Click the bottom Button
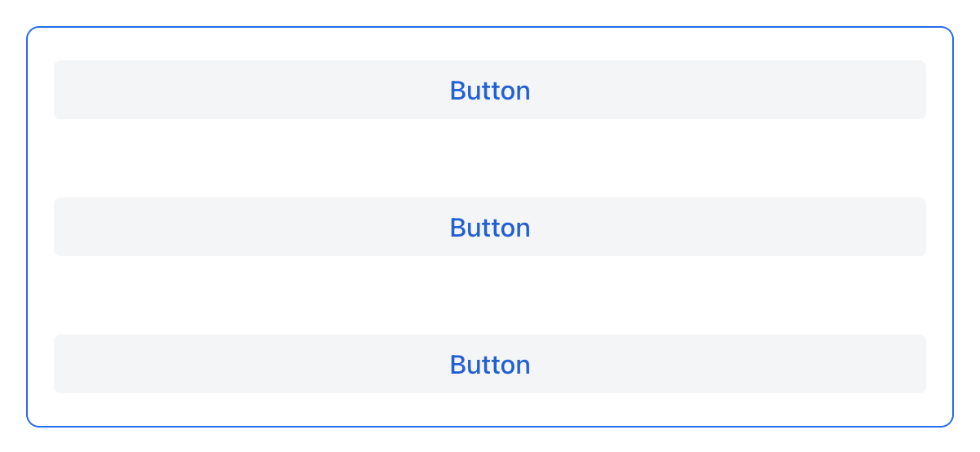980x452 pixels. pyautogui.click(x=490, y=364)
